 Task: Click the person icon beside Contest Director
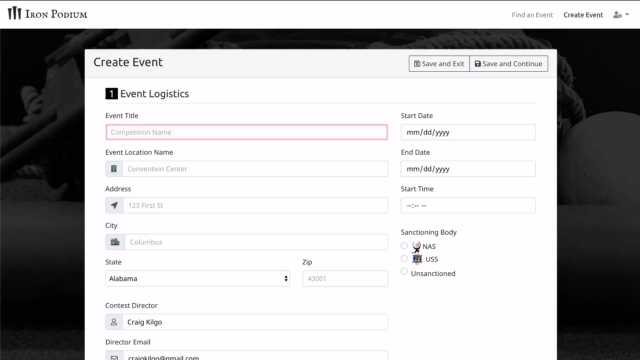pyautogui.click(x=114, y=322)
